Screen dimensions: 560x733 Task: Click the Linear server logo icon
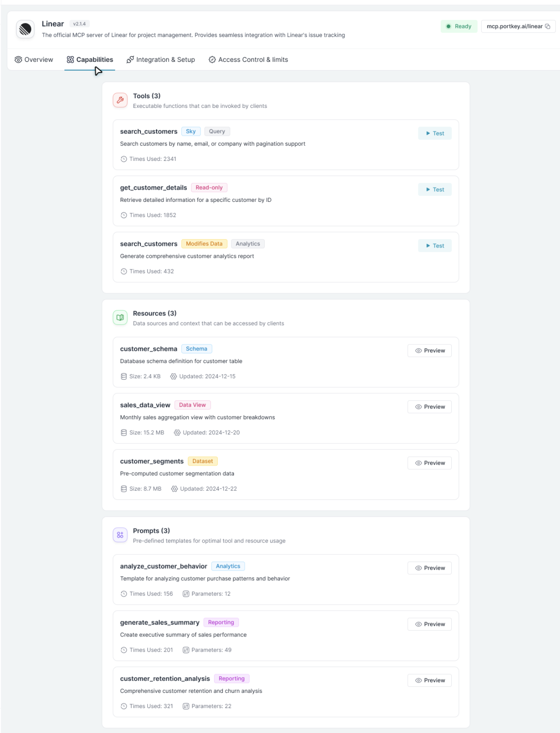[25, 29]
